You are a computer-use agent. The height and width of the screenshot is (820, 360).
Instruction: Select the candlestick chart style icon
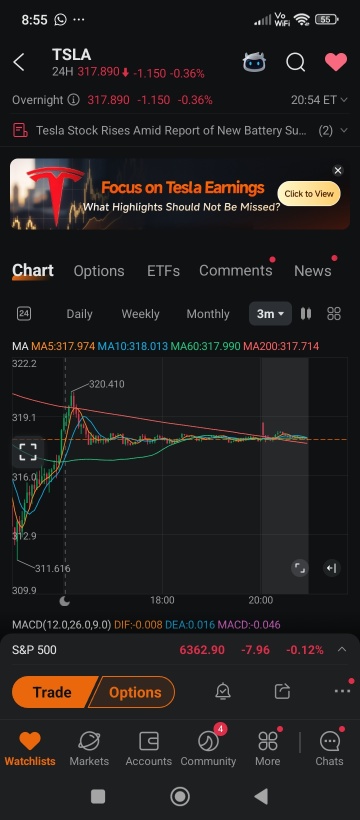306,314
